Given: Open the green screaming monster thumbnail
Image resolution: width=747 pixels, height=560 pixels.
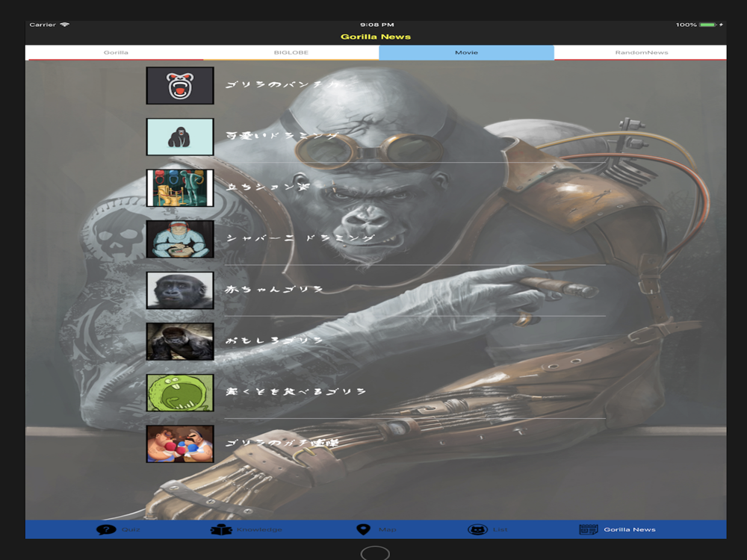Looking at the screenshot, I should 180,393.
